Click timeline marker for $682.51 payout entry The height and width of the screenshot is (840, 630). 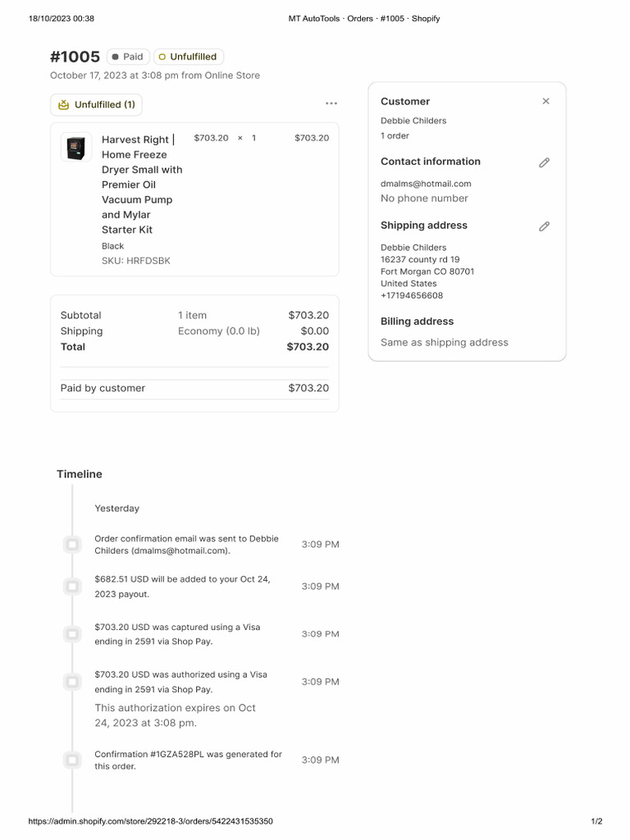tap(72, 587)
